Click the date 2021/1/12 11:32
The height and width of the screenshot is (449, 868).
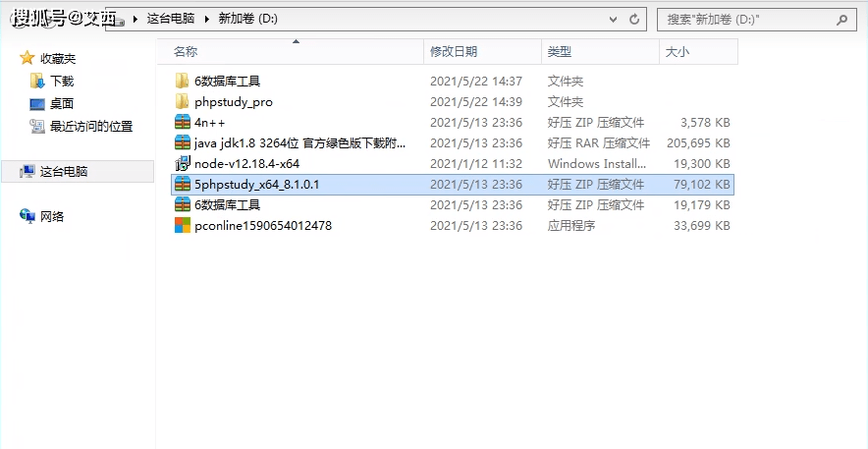476,164
